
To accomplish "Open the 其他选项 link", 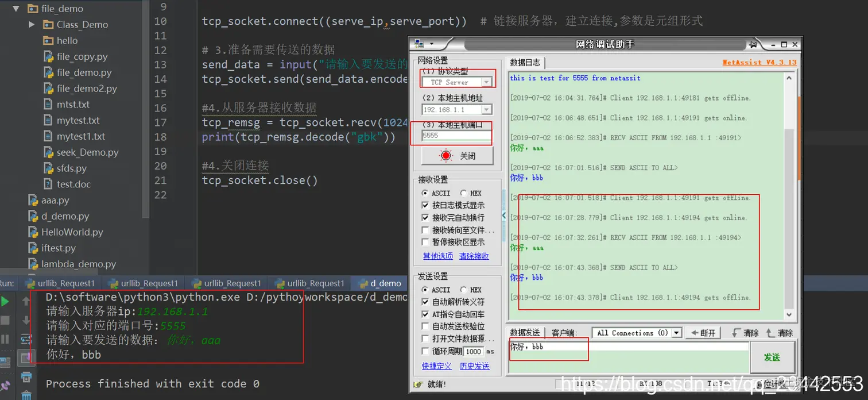I will [x=438, y=256].
